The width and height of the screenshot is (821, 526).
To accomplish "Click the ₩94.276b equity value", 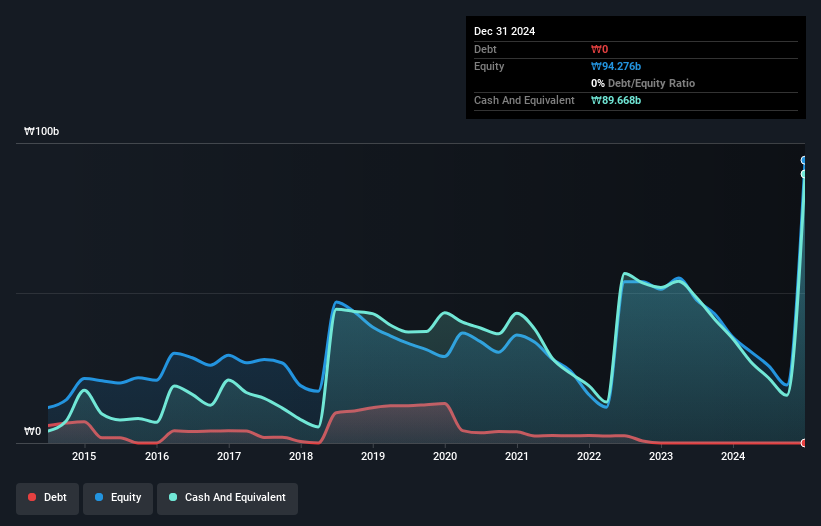I will (616, 66).
